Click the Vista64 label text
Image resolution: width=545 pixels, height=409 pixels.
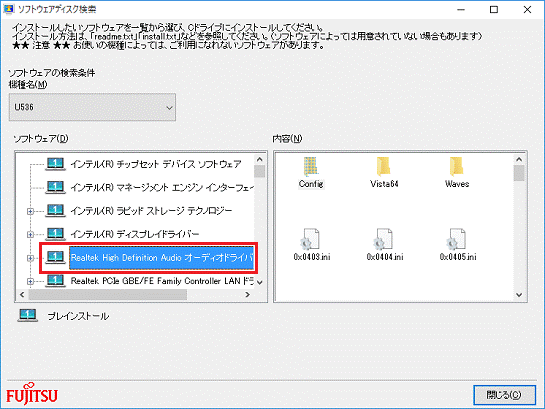[x=384, y=183]
